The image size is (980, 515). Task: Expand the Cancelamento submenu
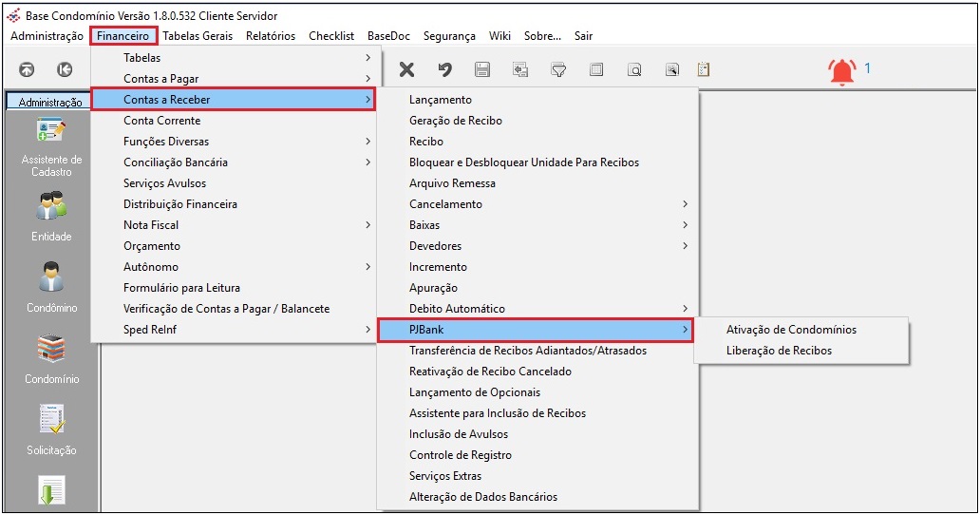tap(537, 204)
